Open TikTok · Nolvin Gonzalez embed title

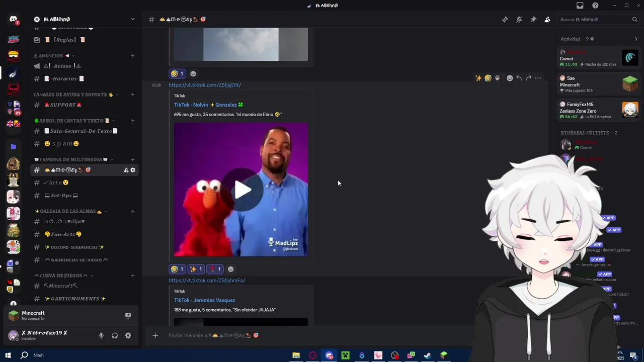pos(208,105)
